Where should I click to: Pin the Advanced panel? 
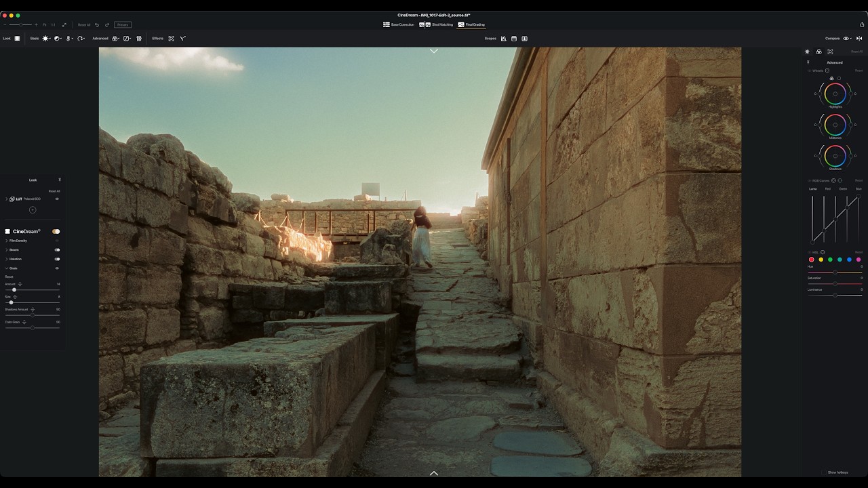(x=808, y=62)
